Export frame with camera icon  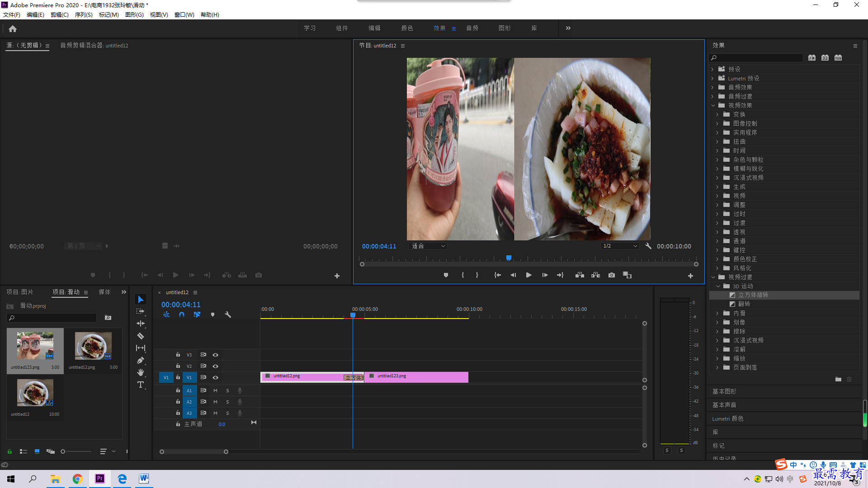(612, 275)
